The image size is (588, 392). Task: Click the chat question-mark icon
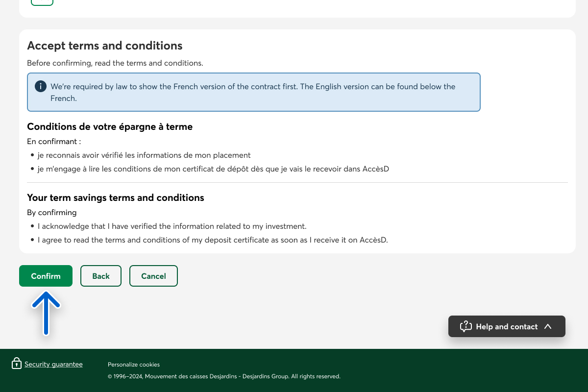465,326
